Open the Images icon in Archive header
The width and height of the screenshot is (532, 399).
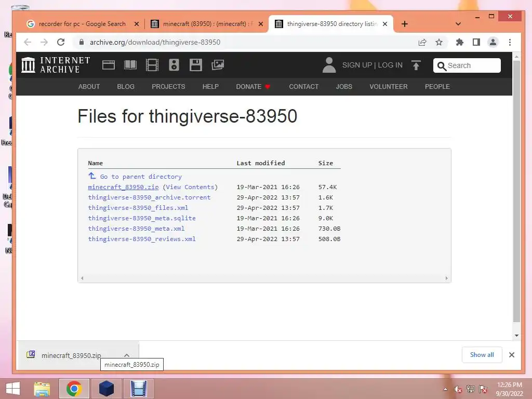pos(218,65)
